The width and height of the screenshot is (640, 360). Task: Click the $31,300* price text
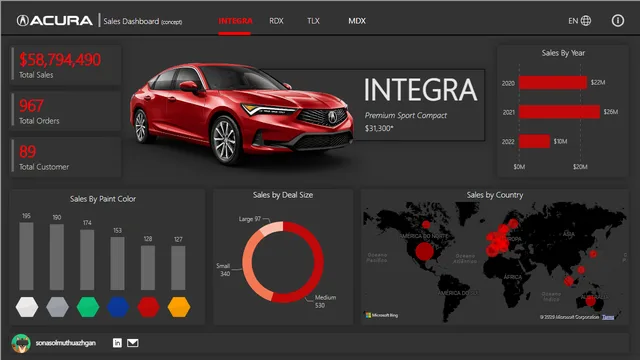[x=379, y=128]
